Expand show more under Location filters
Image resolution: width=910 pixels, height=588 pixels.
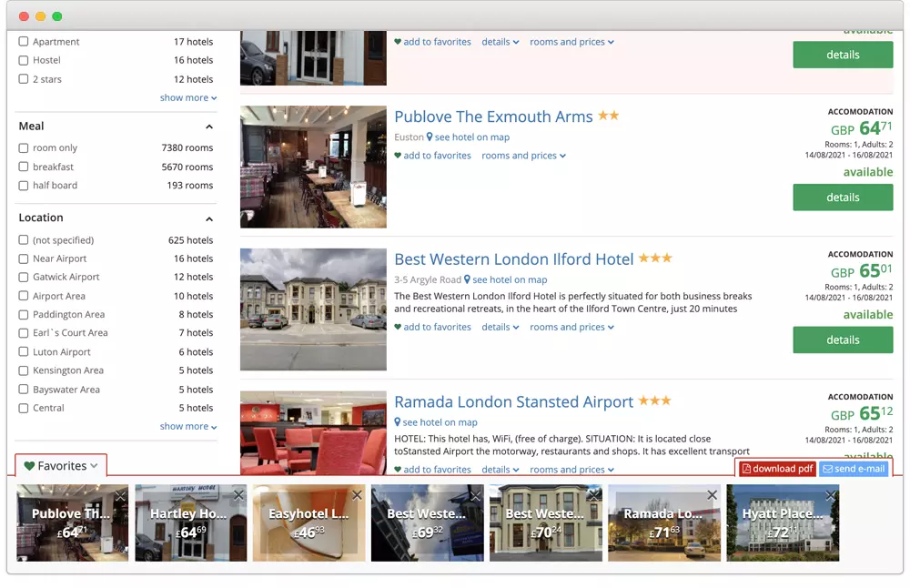(187, 426)
